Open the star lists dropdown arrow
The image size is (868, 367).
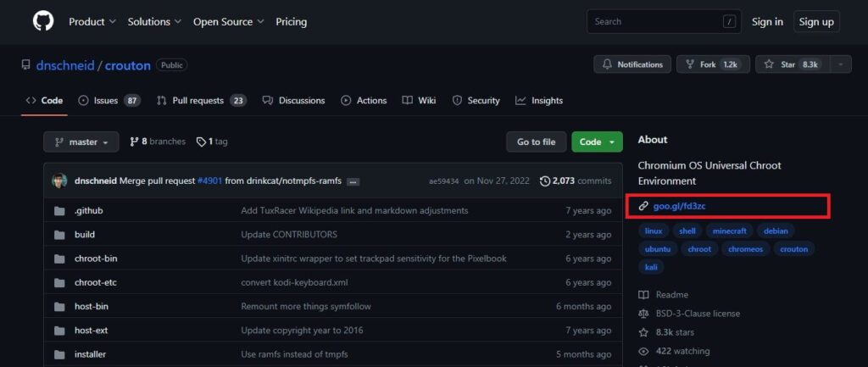[841, 64]
